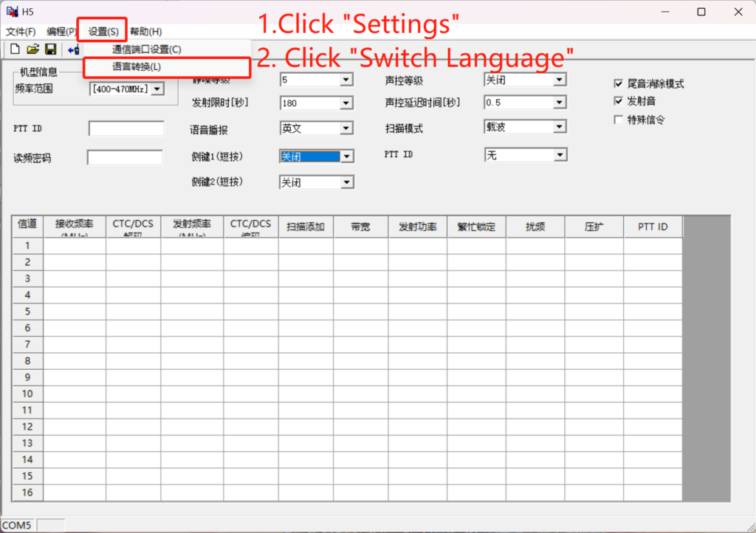Viewport: 756px width, 533px height.
Task: Expand the 频率范围 dropdown [400-470MHz]
Action: tap(157, 89)
